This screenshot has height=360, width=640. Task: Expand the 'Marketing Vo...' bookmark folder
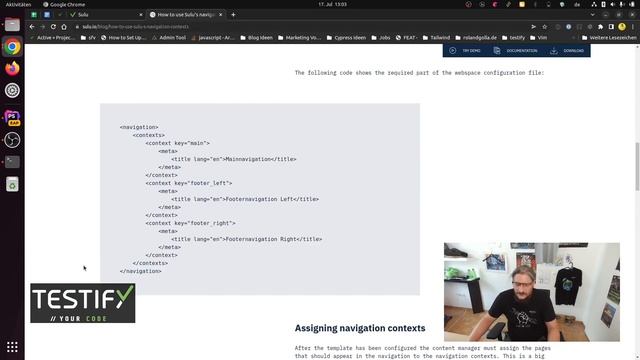click(x=299, y=38)
